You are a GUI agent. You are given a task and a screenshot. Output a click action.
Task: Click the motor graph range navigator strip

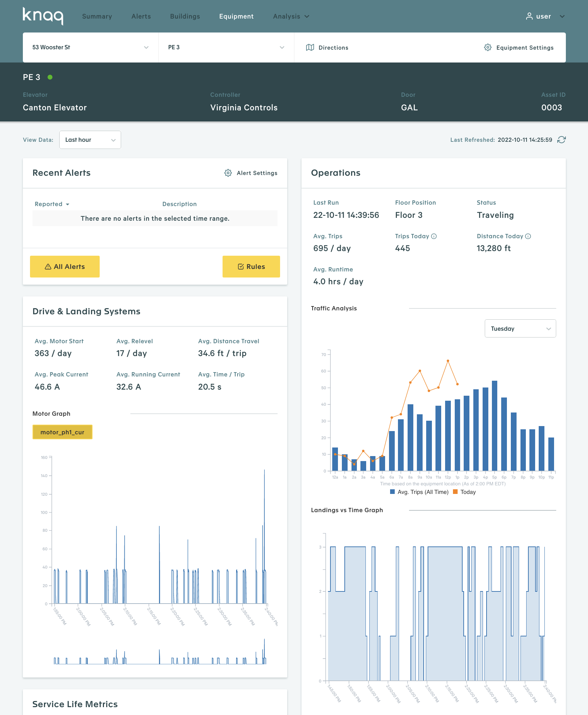pos(160,651)
